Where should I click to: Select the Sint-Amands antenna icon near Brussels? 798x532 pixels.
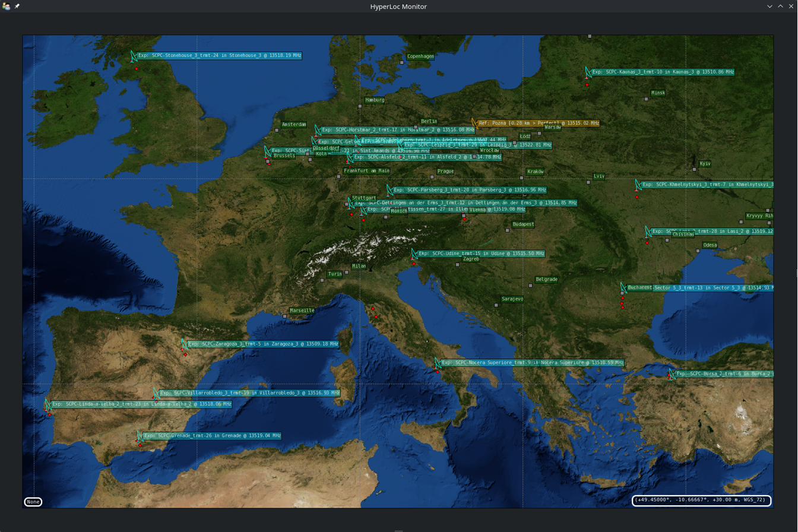click(x=268, y=151)
